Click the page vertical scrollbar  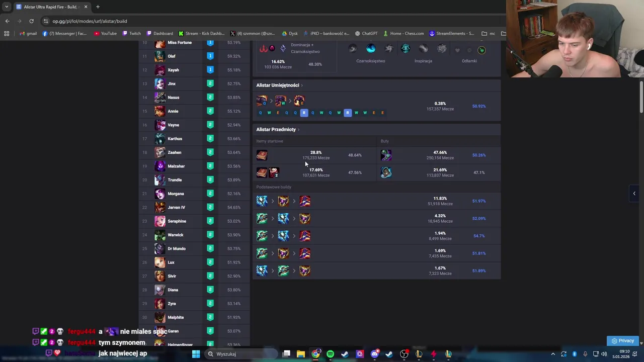[641, 97]
